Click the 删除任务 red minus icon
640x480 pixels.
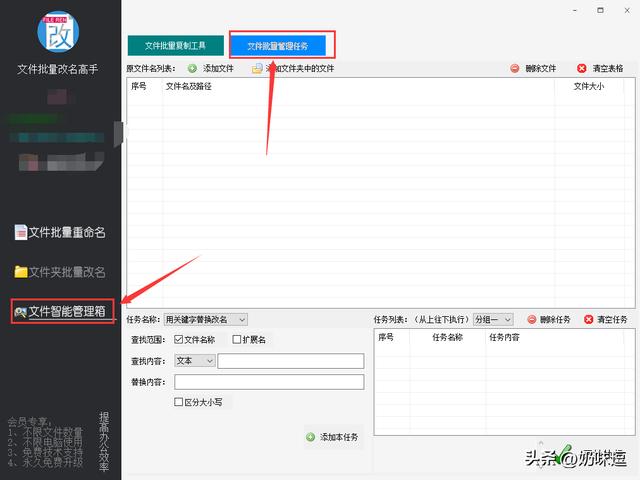click(531, 319)
